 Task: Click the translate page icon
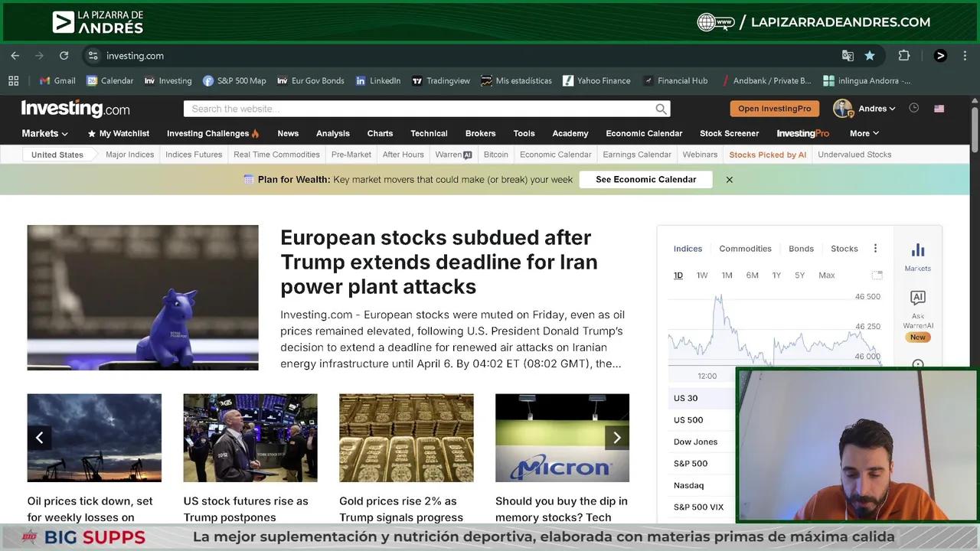pyautogui.click(x=848, y=56)
